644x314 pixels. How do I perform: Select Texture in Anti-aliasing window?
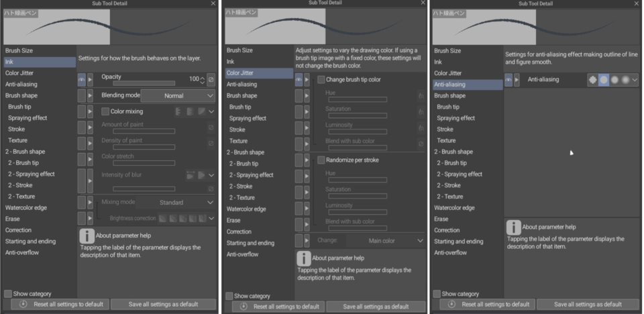click(x=447, y=140)
